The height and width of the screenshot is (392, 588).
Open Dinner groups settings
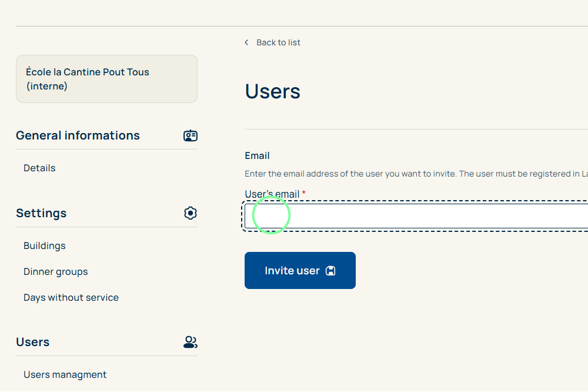55,271
